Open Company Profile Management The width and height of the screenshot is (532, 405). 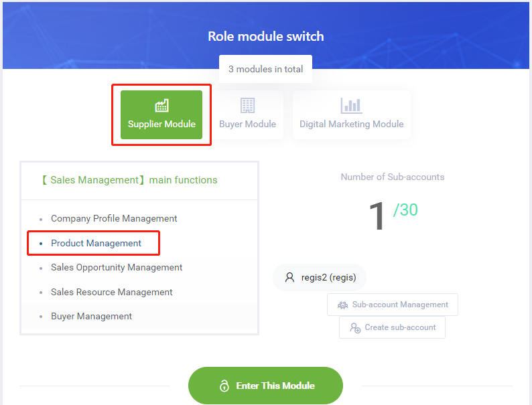pos(114,219)
